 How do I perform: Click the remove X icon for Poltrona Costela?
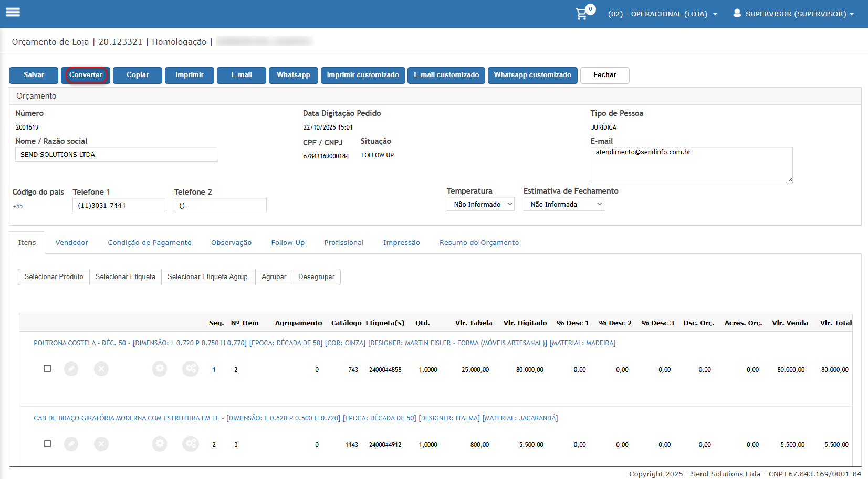[x=101, y=369]
